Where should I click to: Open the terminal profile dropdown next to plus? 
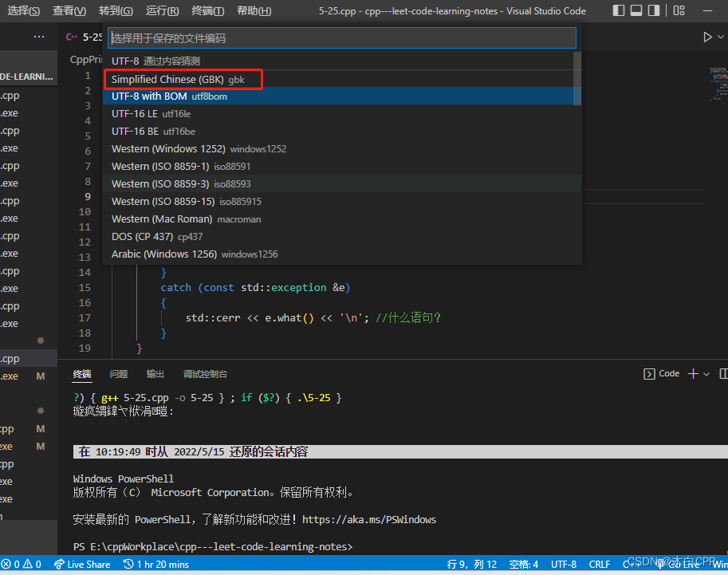pyautogui.click(x=706, y=373)
